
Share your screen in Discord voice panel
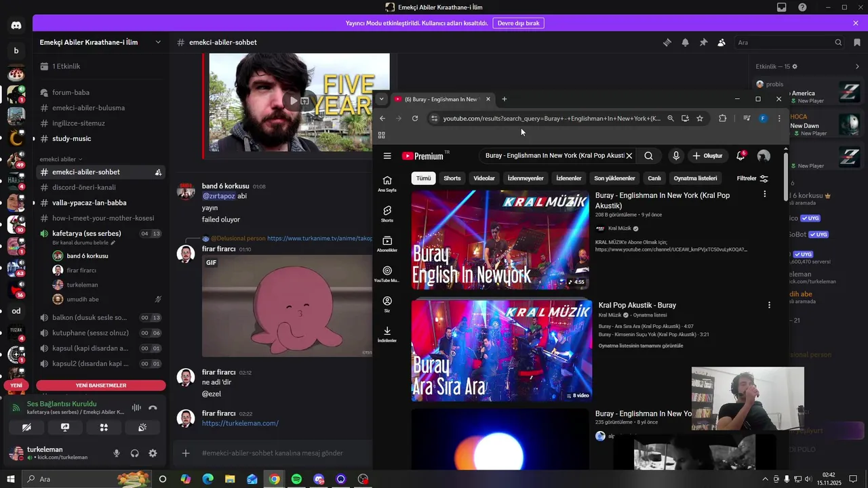65,428
